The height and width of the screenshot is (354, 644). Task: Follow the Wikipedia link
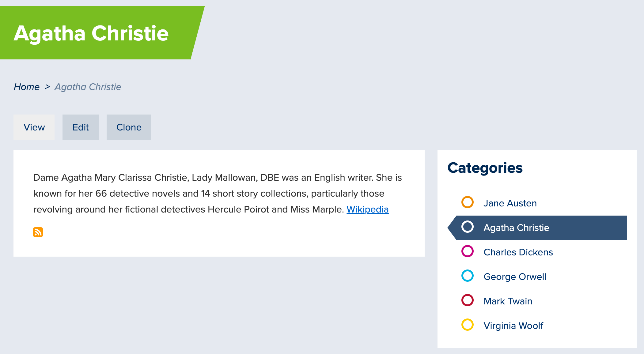click(367, 209)
